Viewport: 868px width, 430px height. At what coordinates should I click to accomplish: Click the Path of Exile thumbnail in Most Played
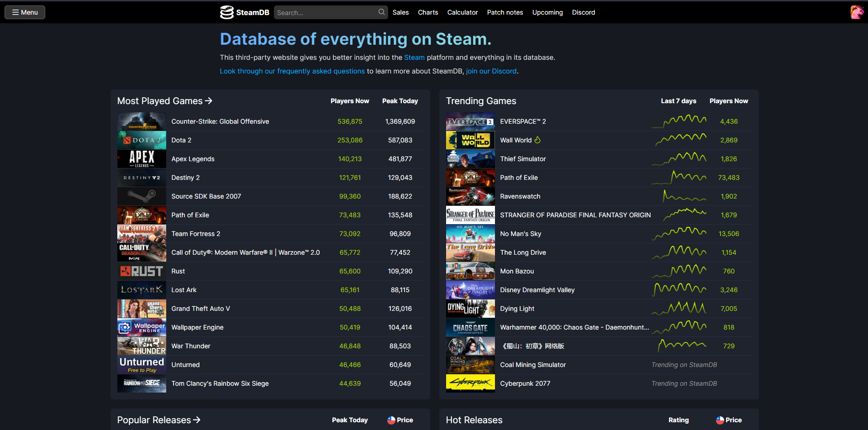tap(142, 215)
